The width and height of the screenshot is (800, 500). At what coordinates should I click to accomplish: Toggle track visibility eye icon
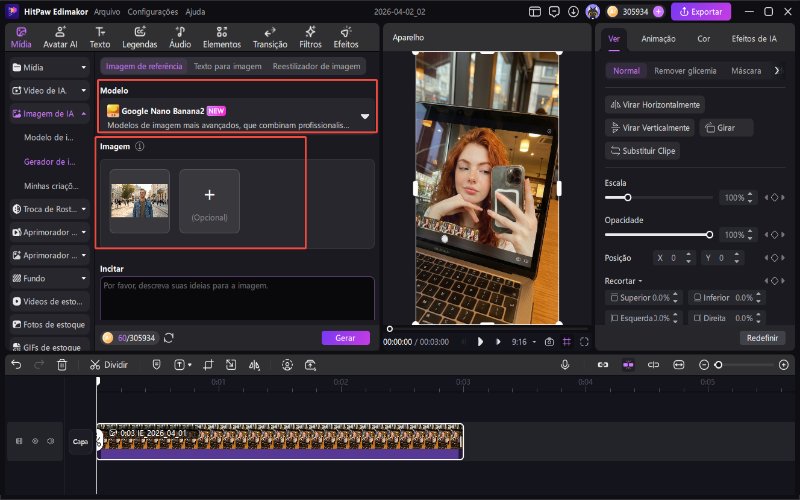click(35, 440)
